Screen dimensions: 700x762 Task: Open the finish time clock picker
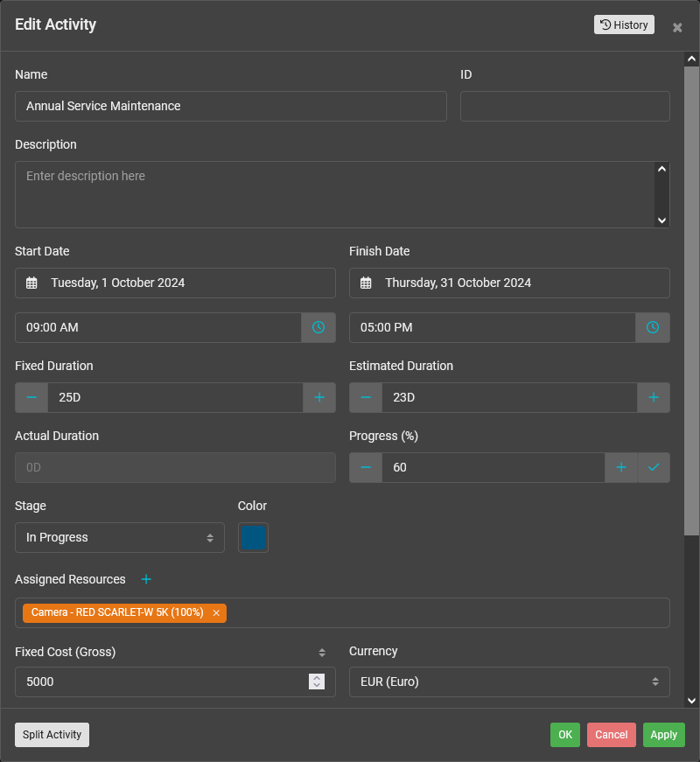[x=653, y=327]
